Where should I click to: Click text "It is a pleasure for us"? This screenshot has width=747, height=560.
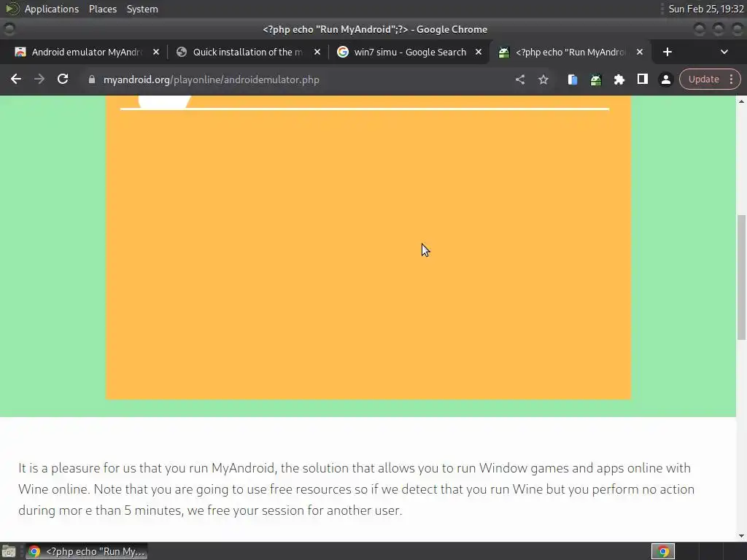[77, 468]
